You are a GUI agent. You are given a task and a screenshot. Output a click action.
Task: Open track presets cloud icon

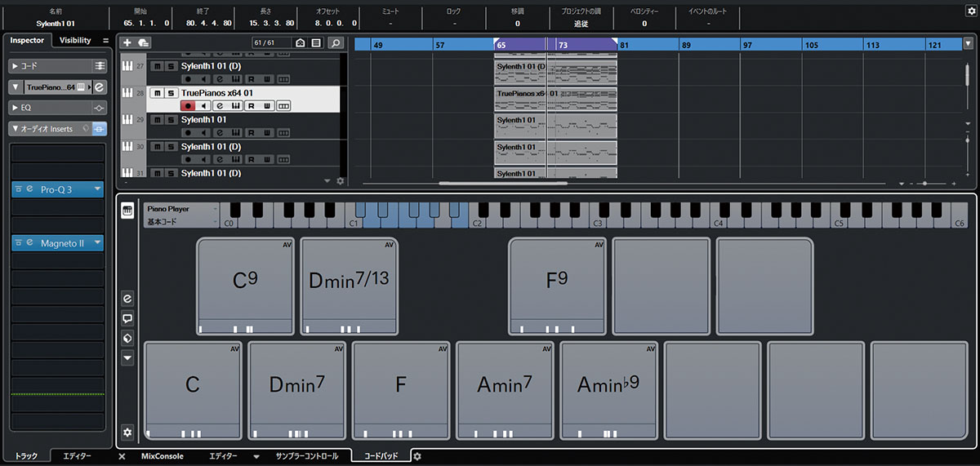pos(144,42)
